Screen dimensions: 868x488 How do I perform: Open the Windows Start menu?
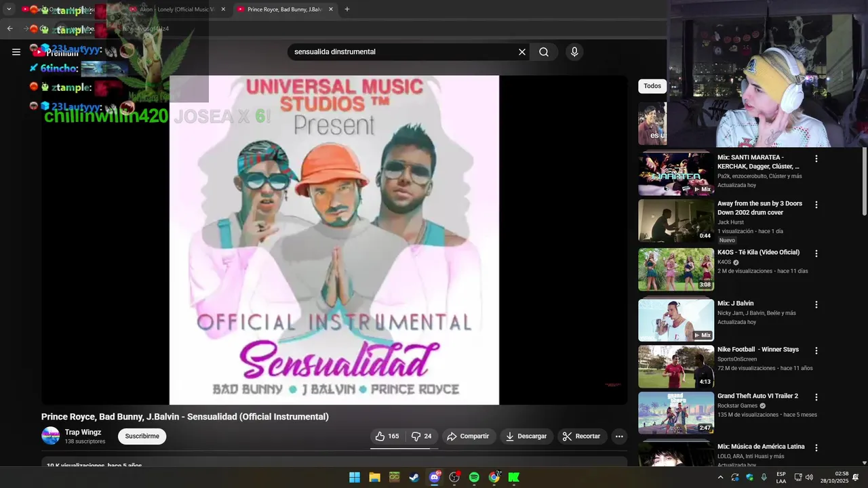pos(355,477)
